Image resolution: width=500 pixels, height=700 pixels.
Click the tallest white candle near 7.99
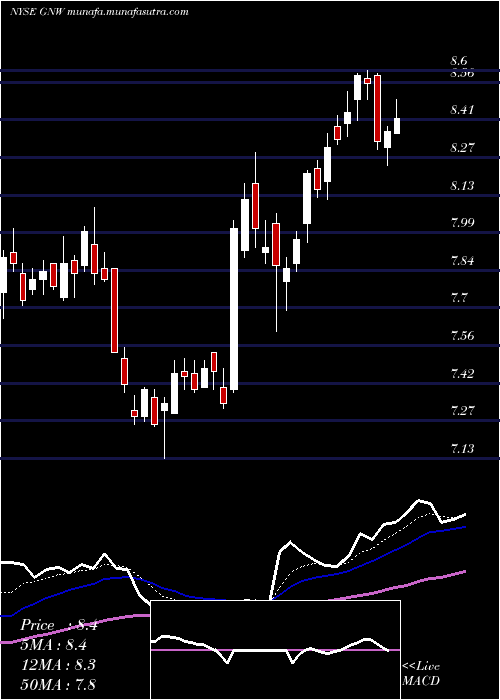234,309
